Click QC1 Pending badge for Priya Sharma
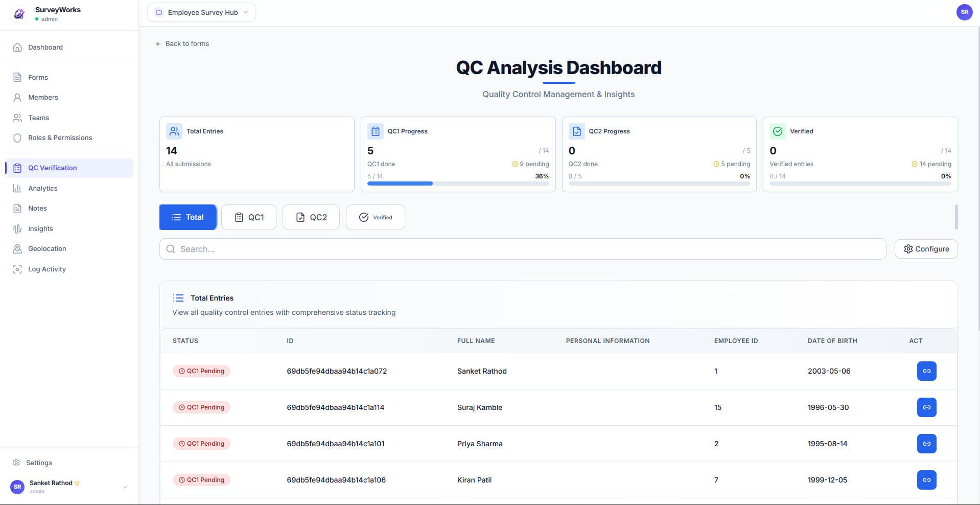This screenshot has width=980, height=505. coord(201,444)
